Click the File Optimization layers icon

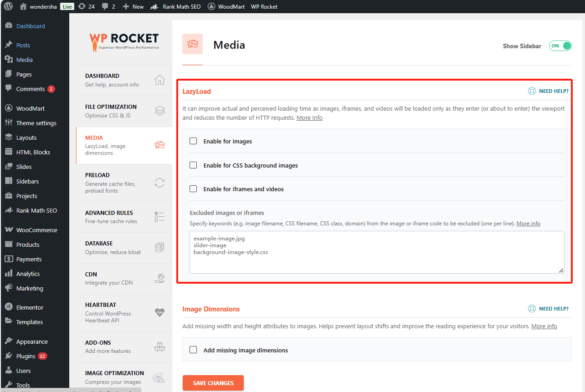(159, 111)
